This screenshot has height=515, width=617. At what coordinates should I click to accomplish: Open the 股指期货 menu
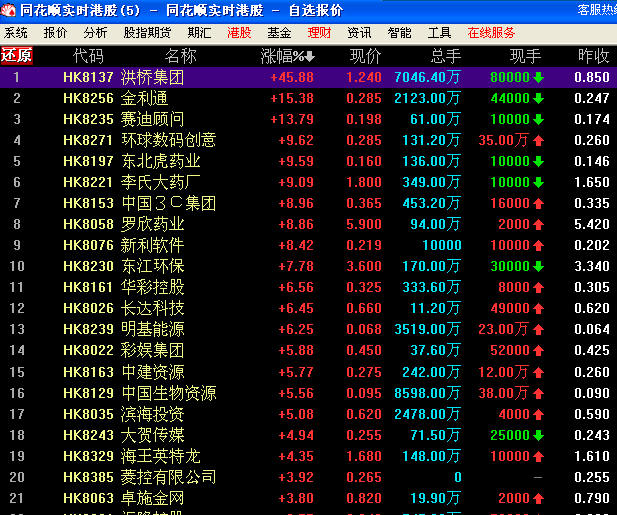click(147, 33)
